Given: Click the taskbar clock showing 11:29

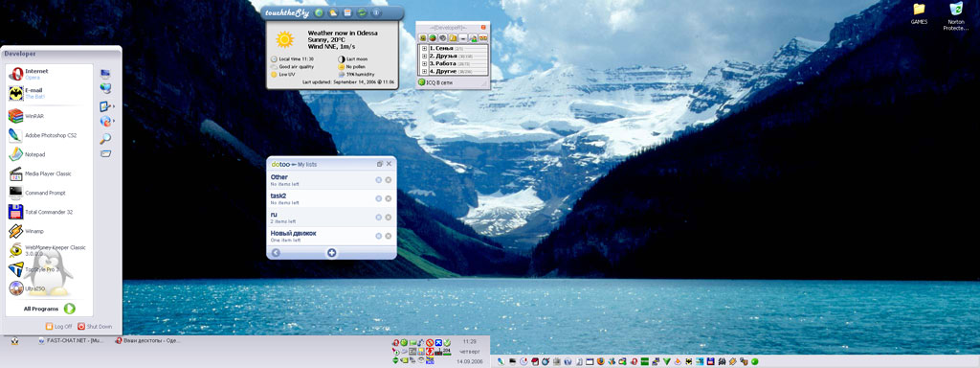Looking at the screenshot, I should click(x=469, y=342).
